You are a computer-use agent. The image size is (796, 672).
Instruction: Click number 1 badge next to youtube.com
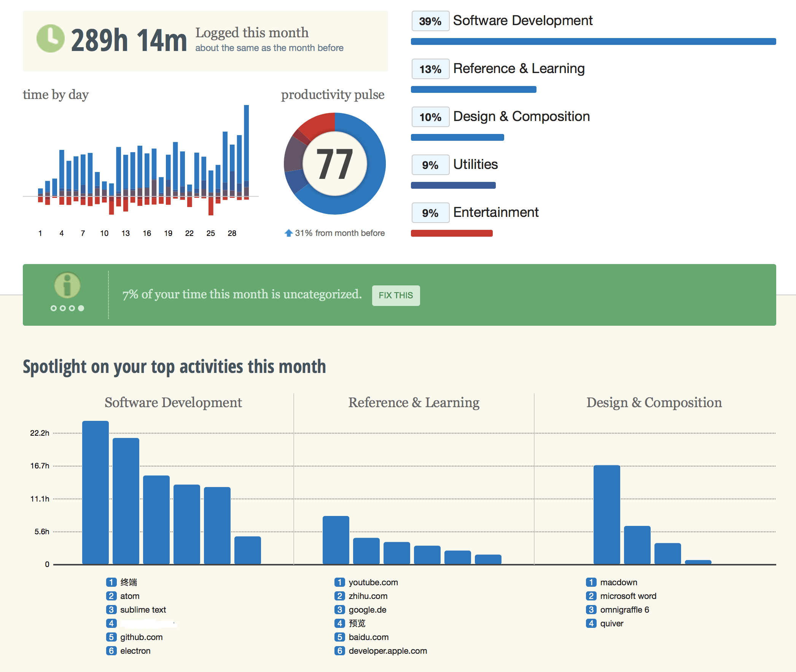[x=339, y=582]
